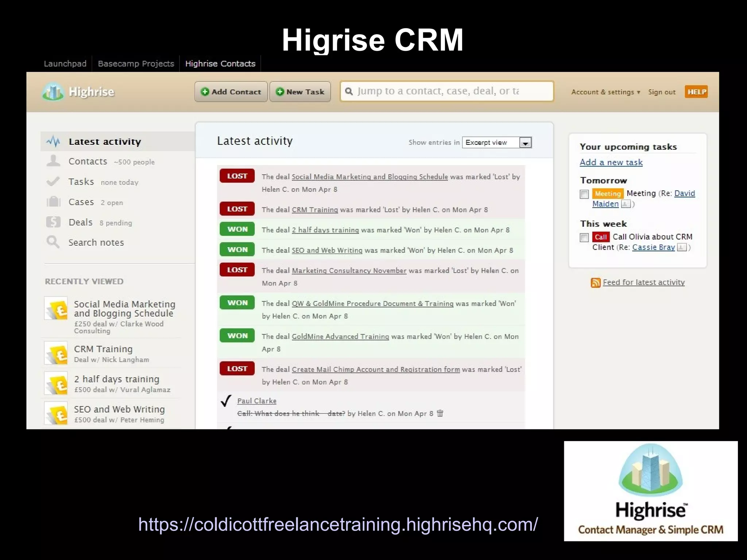Open the coldicottfreelancetraining.highrisehq.com URL
This screenshot has height=560, width=747.
(338, 525)
